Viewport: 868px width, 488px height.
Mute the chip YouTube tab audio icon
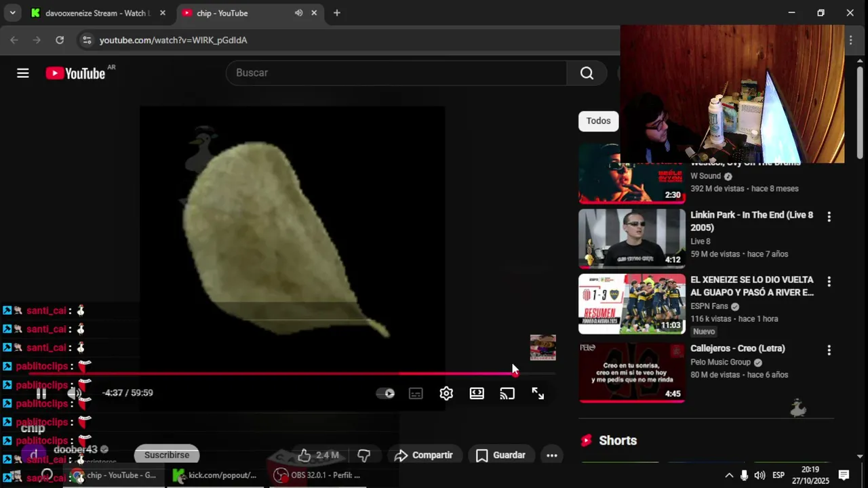[x=298, y=13]
